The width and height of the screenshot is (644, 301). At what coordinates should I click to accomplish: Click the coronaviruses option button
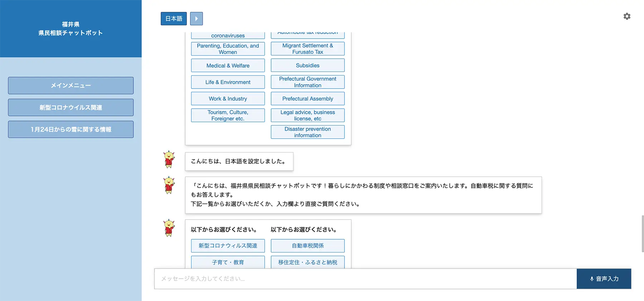coord(228,35)
